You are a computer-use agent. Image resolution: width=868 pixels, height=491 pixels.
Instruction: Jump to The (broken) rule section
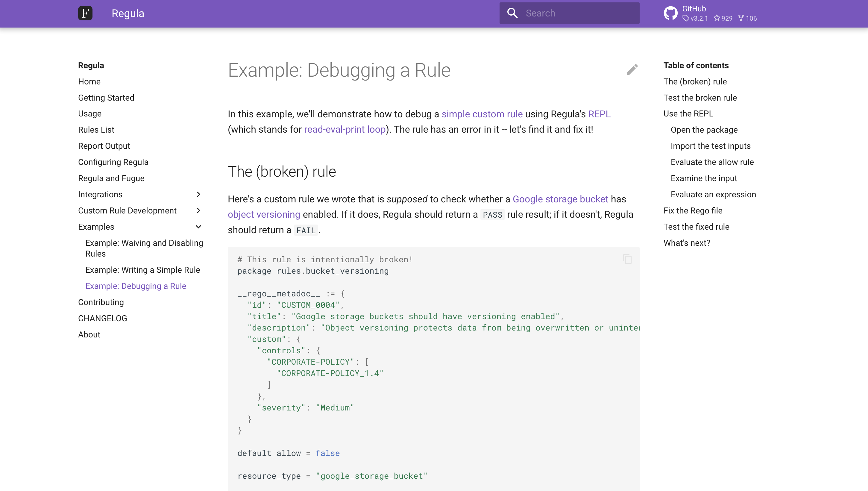695,82
